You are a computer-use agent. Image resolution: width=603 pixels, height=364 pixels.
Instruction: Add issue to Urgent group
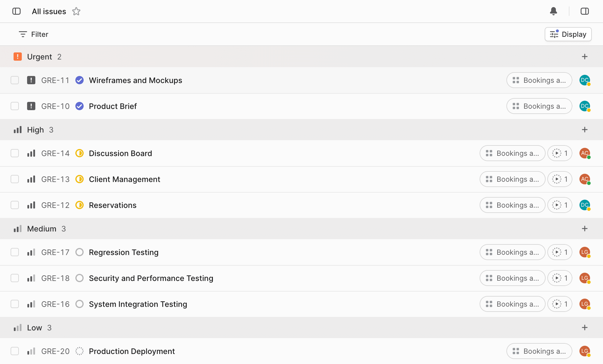(x=585, y=57)
